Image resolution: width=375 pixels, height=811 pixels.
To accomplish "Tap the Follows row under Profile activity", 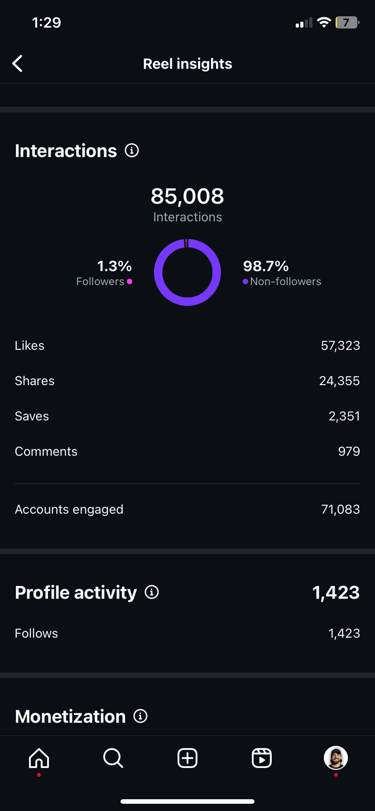I will coord(187,633).
